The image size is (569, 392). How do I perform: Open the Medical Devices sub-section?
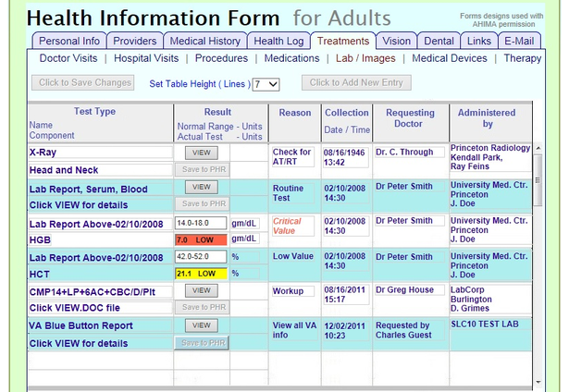(450, 58)
